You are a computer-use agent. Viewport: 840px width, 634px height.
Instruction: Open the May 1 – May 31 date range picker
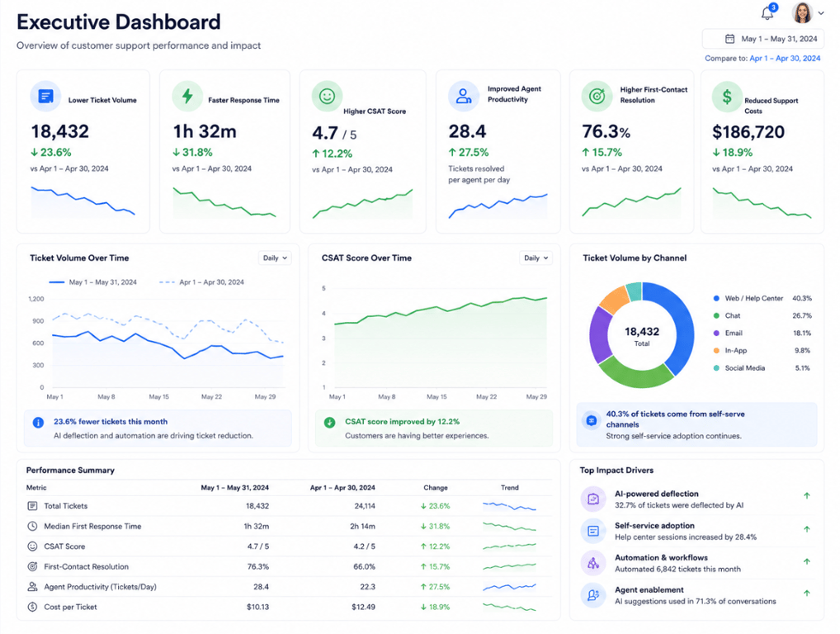[x=763, y=39]
